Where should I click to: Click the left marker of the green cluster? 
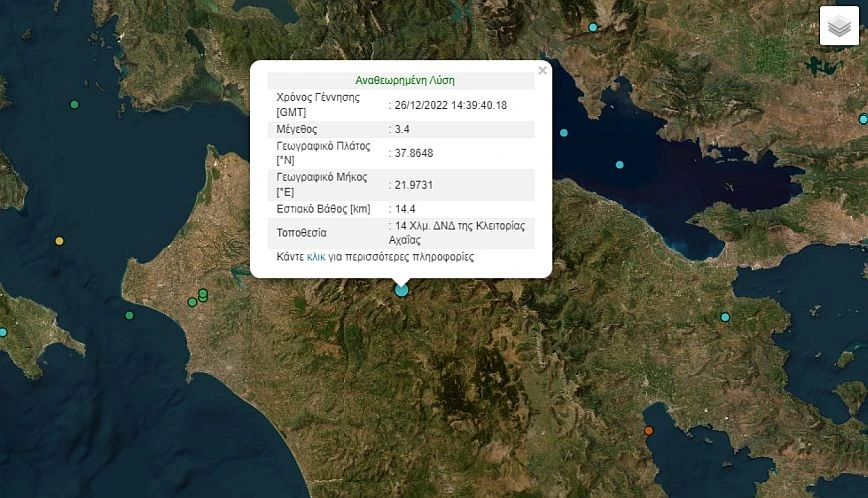coord(192,302)
